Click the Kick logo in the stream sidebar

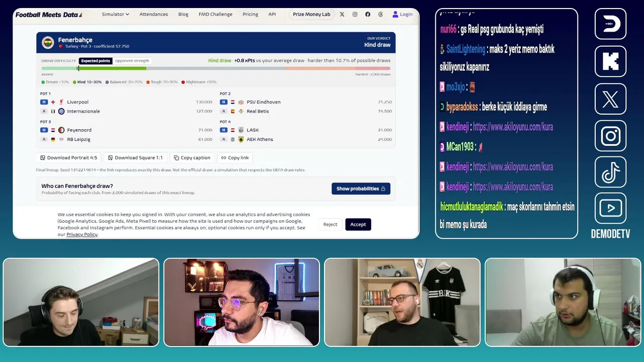(610, 61)
